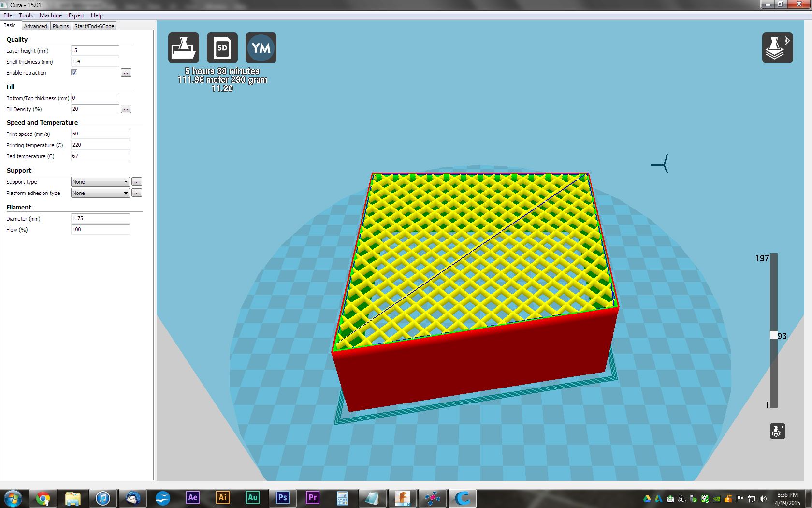The width and height of the screenshot is (812, 508).
Task: Click the YM YouMagine share icon
Action: [261, 47]
